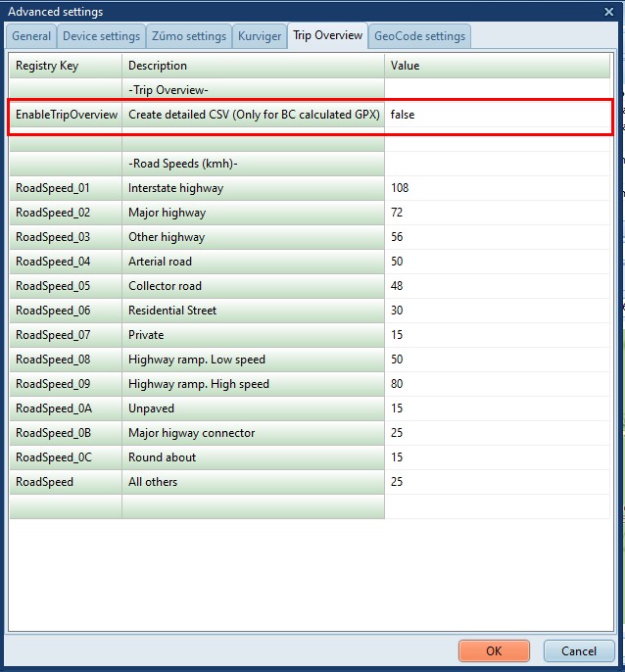Select the Round about row description
The width and height of the screenshot is (625, 672).
(x=253, y=457)
